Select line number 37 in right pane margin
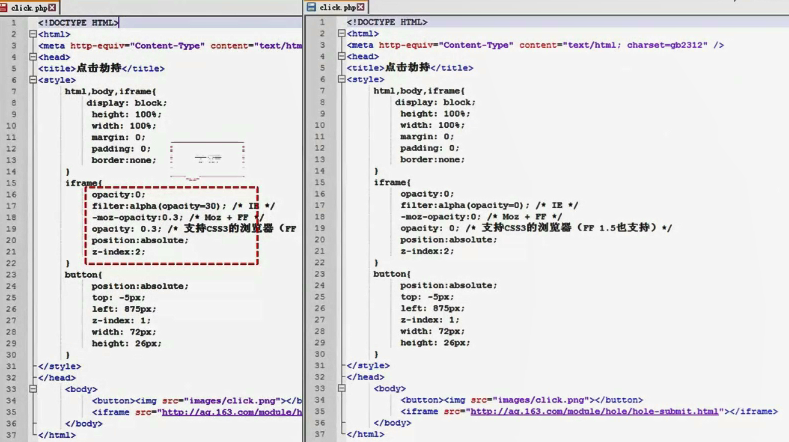789x442 pixels. click(320, 434)
